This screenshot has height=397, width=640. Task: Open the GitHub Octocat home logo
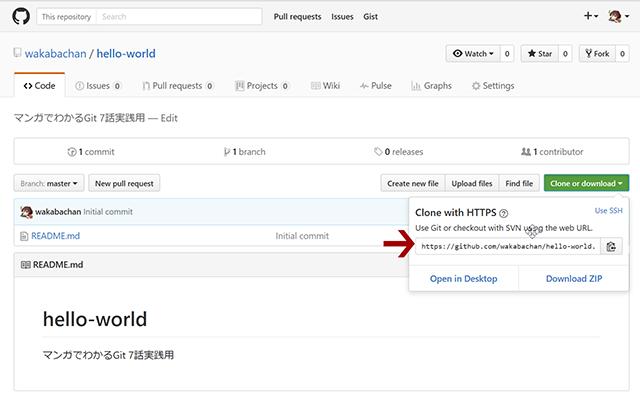21,17
